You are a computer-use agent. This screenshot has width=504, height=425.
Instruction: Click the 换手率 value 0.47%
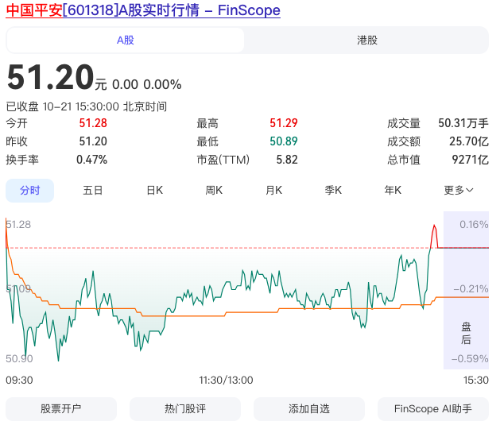pos(92,160)
